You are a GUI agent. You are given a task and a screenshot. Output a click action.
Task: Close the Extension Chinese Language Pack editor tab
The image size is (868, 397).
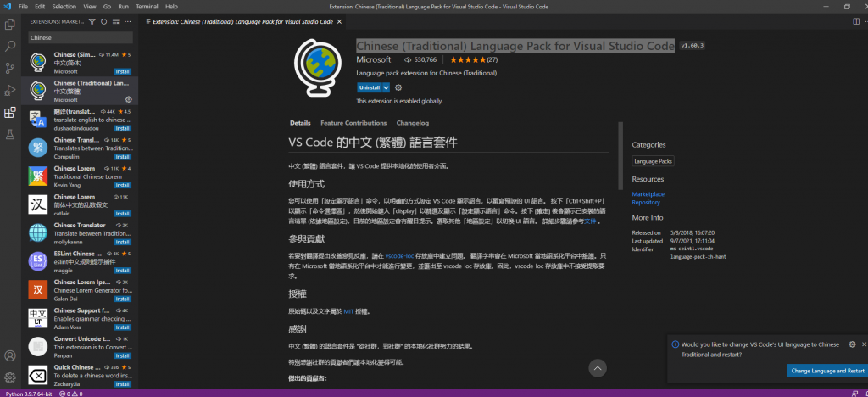click(x=339, y=21)
